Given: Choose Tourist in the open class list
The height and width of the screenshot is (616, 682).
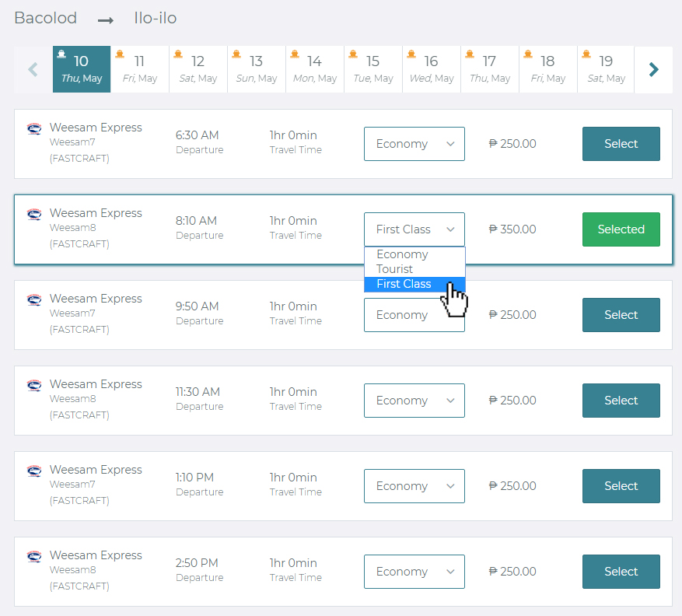Looking at the screenshot, I should (x=414, y=269).
